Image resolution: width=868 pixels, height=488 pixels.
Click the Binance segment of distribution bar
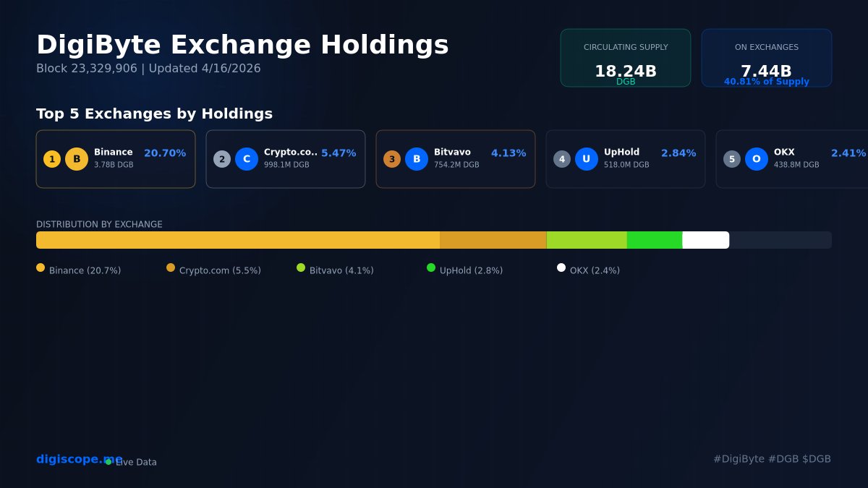[x=237, y=240]
